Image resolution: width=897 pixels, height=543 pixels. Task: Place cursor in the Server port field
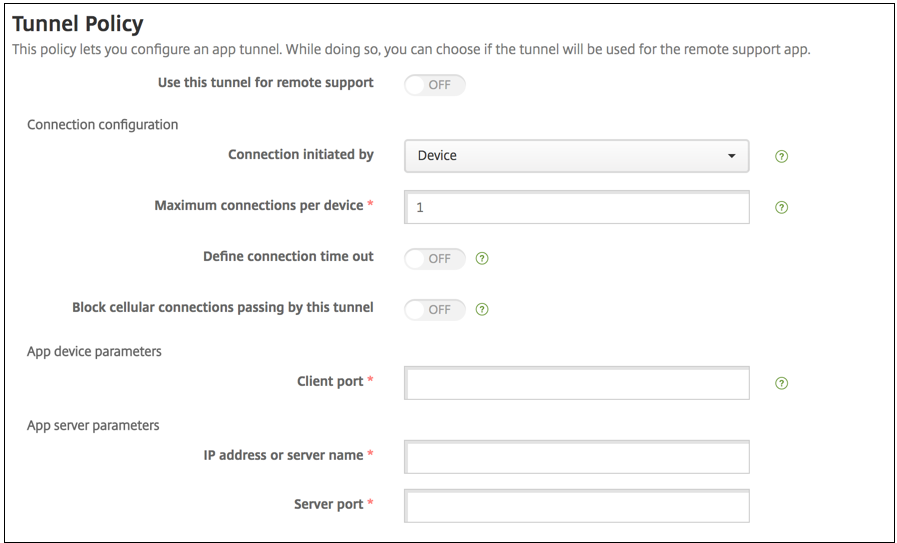(577, 505)
